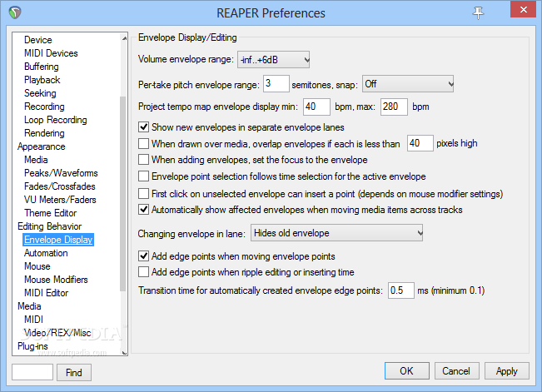Click the Apply button
The height and width of the screenshot is (392, 542).
pyautogui.click(x=507, y=371)
